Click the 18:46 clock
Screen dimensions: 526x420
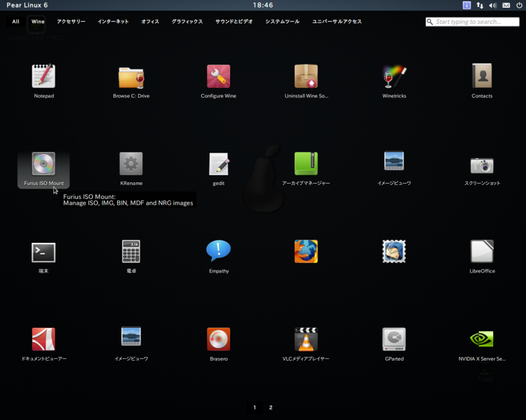[263, 5]
